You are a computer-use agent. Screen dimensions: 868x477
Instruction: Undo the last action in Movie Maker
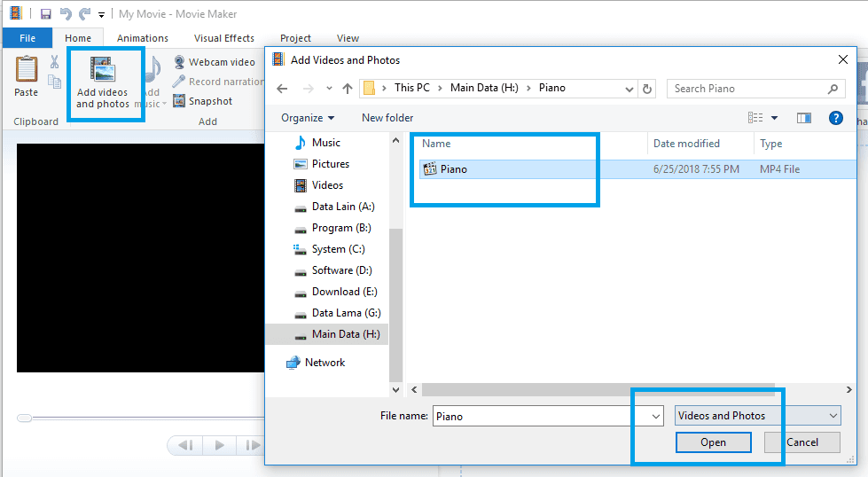coord(66,14)
